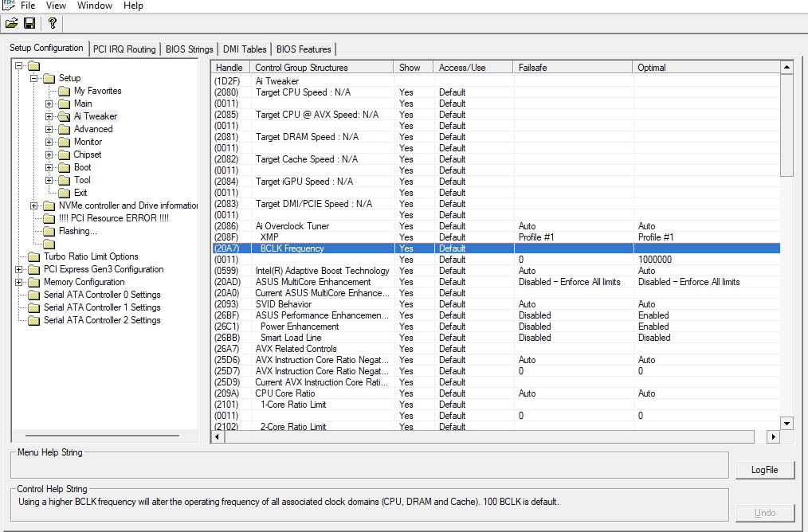Viewport: 808px width, 532px height.
Task: Switch to the PCI IRQ Routing tab
Action: [124, 49]
